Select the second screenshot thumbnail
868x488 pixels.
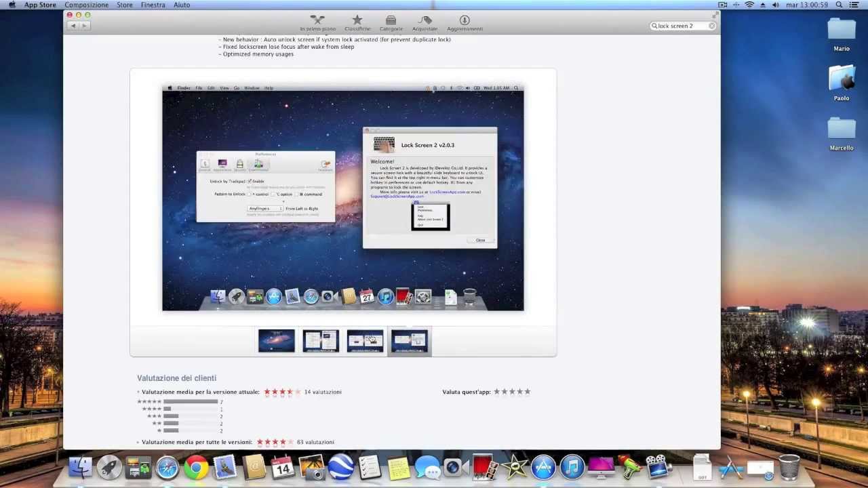point(321,341)
